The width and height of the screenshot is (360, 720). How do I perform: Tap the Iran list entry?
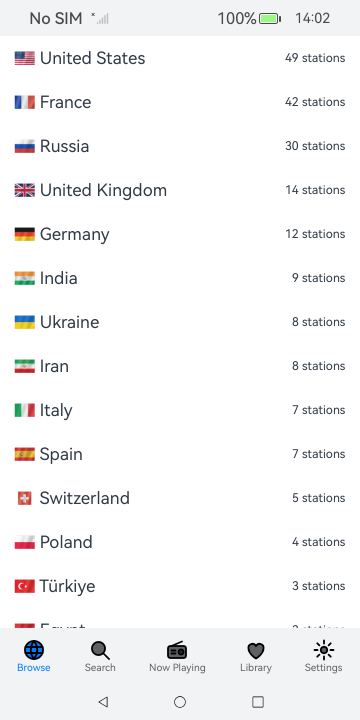(x=180, y=366)
